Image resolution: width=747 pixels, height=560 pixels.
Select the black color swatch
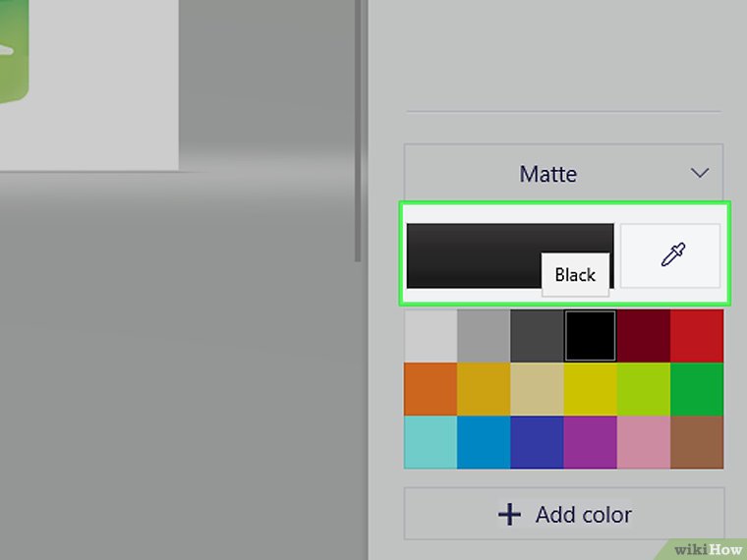(x=590, y=336)
